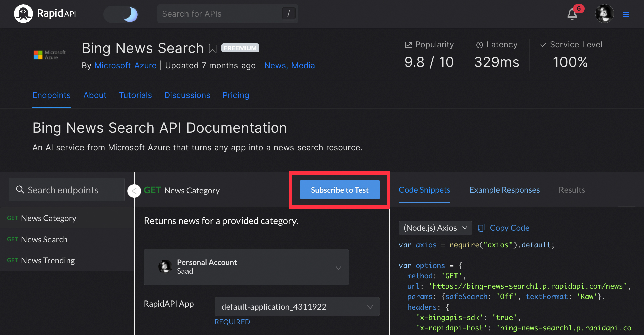Open the Microsoft Azure provider link
Viewport: 644px width, 335px height.
(125, 65)
